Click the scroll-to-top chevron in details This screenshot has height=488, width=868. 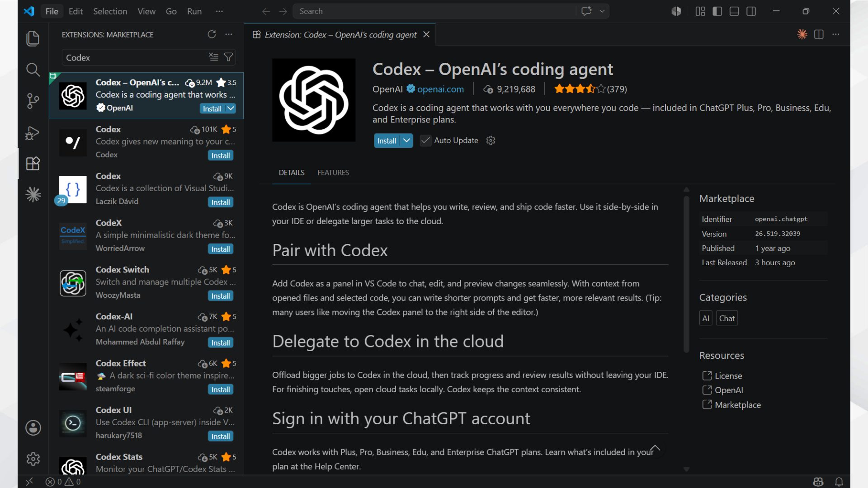[x=655, y=449]
